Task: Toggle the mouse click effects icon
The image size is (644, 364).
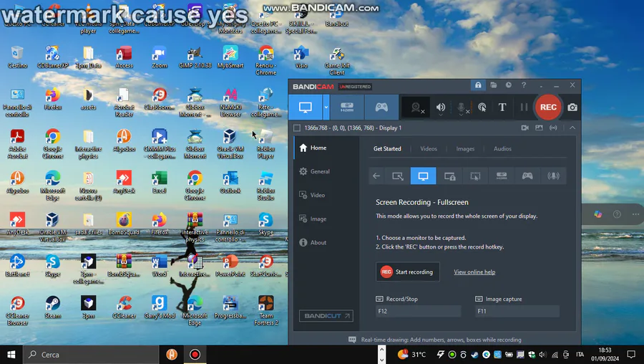Action: 482,107
